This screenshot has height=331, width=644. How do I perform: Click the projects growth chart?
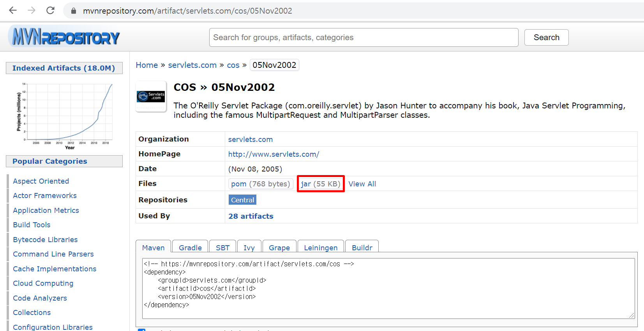coord(65,116)
